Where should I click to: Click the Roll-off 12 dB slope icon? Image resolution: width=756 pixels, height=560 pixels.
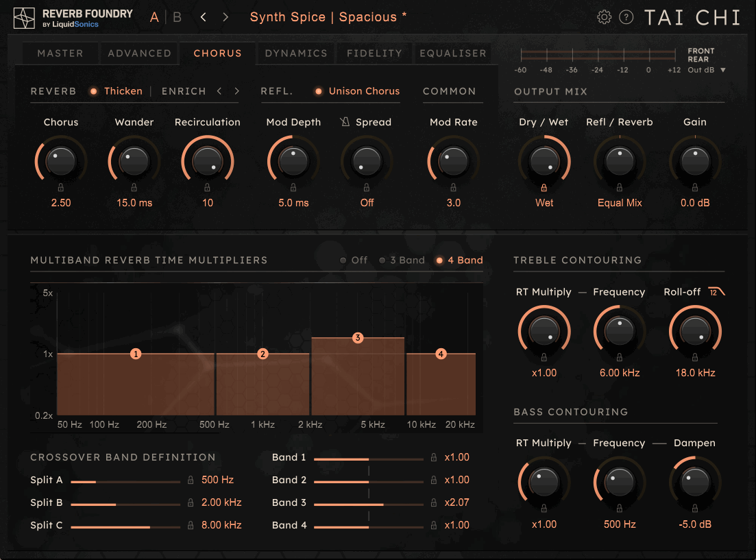[x=716, y=292]
